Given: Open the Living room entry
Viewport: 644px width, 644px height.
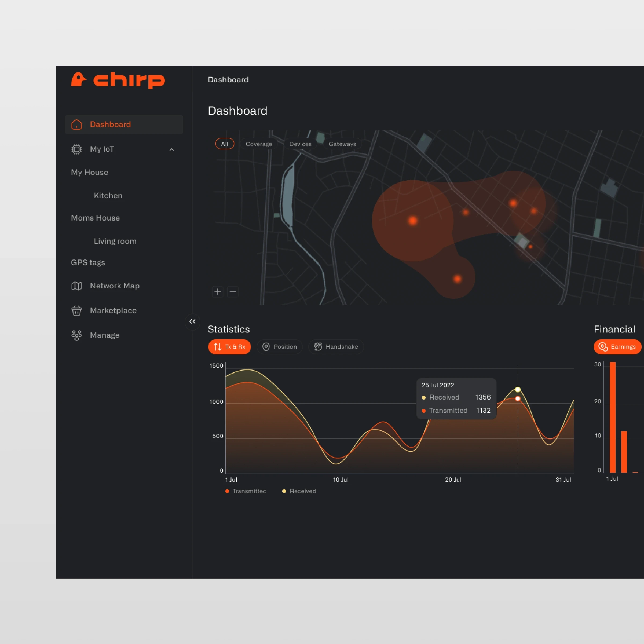Looking at the screenshot, I should [x=115, y=241].
